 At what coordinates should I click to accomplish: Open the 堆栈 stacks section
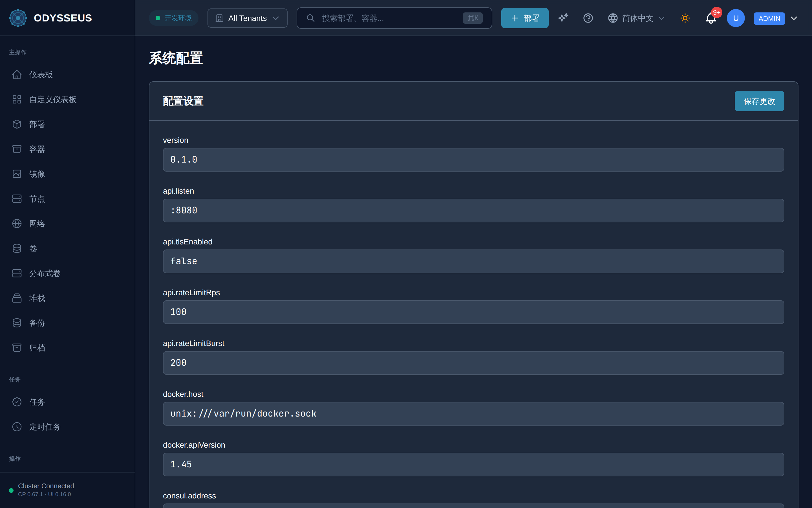67,298
